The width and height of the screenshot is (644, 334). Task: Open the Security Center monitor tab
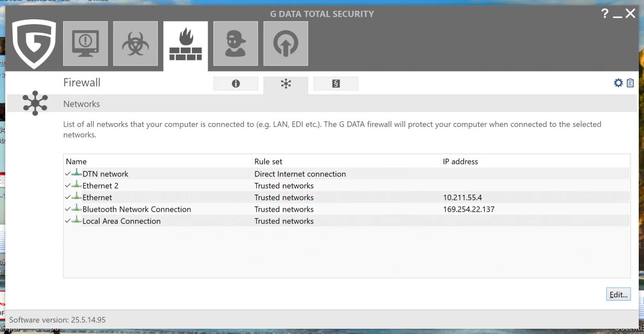[85, 43]
